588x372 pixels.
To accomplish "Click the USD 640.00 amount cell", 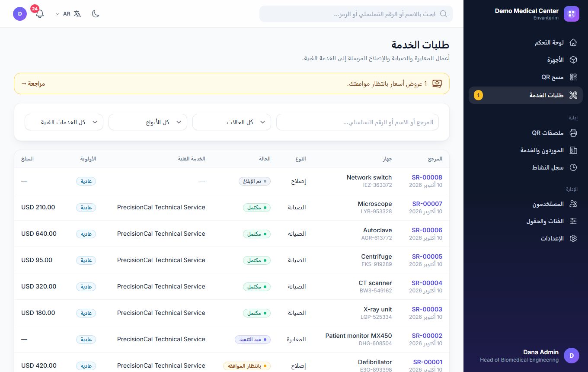I will coord(39,234).
